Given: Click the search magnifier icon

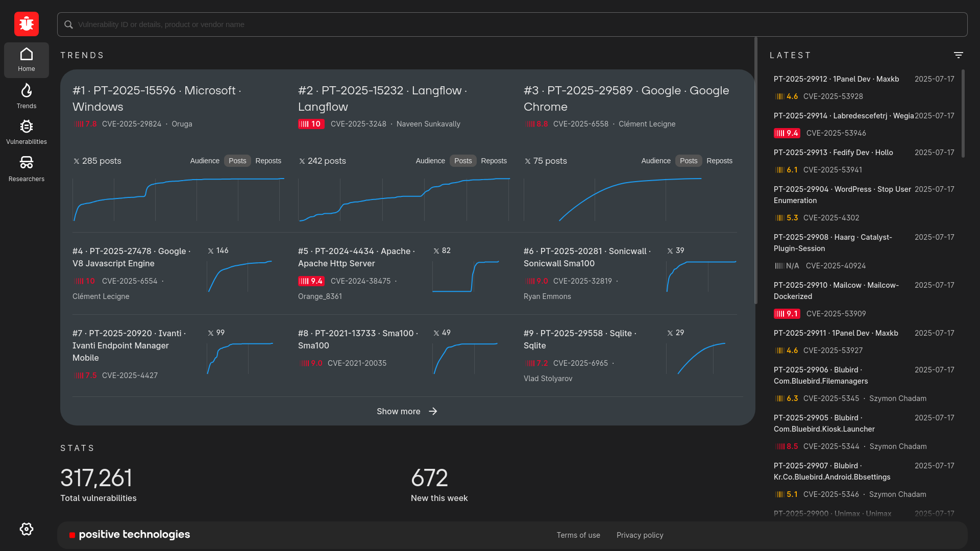Looking at the screenshot, I should pyautogui.click(x=68, y=24).
